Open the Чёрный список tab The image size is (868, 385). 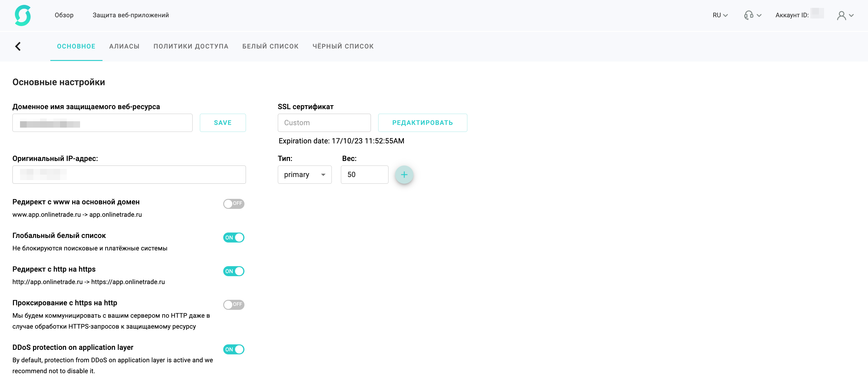(x=343, y=46)
